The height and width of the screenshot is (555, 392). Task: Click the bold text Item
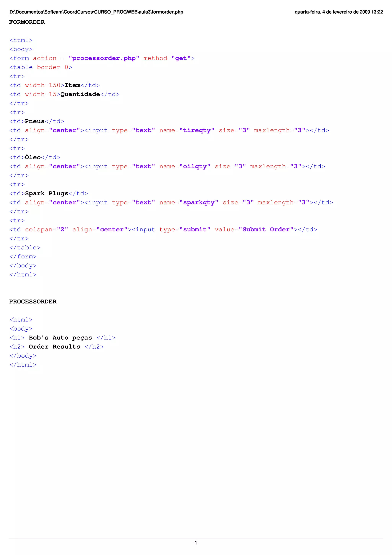click(x=73, y=85)
